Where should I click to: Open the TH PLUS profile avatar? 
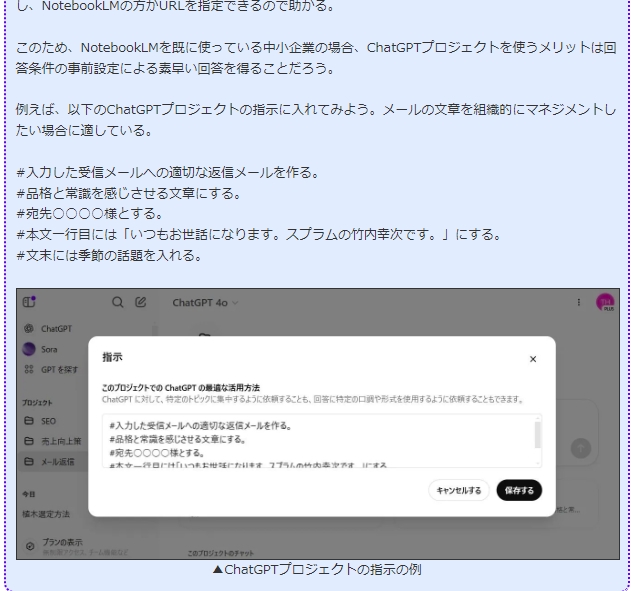point(605,303)
